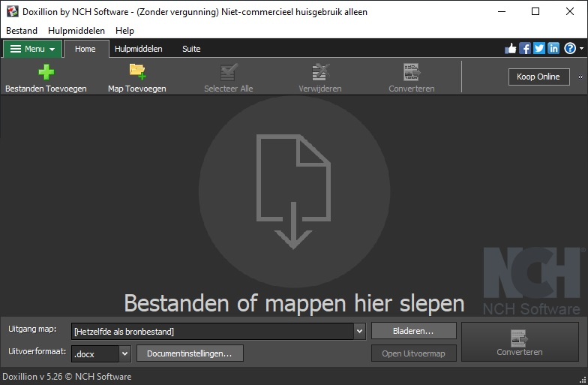Click the Selecteer Alle toolbar icon
Viewport: 588px width, 385px height.
click(229, 72)
